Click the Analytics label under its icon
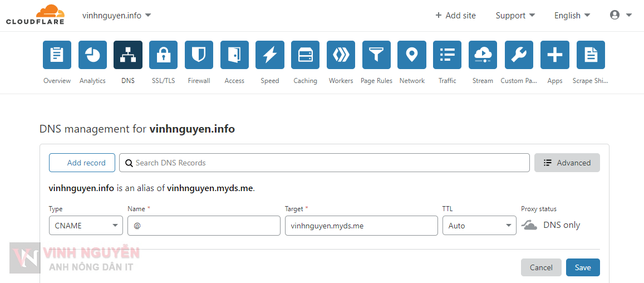Image resolution: width=644 pixels, height=283 pixels. pos(92,81)
